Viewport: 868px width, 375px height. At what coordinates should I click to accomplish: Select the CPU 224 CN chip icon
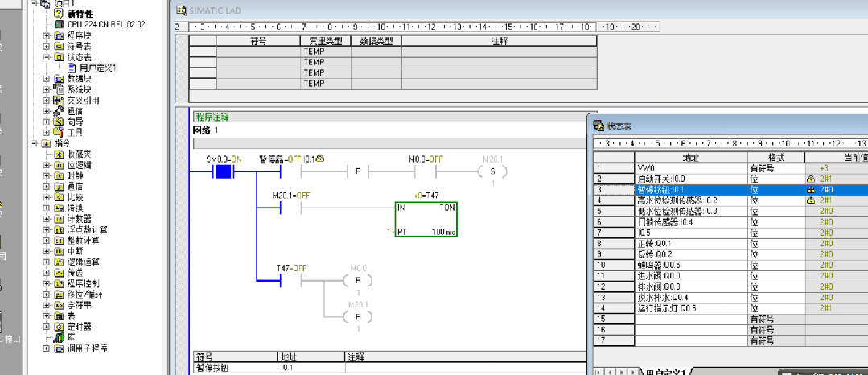60,24
